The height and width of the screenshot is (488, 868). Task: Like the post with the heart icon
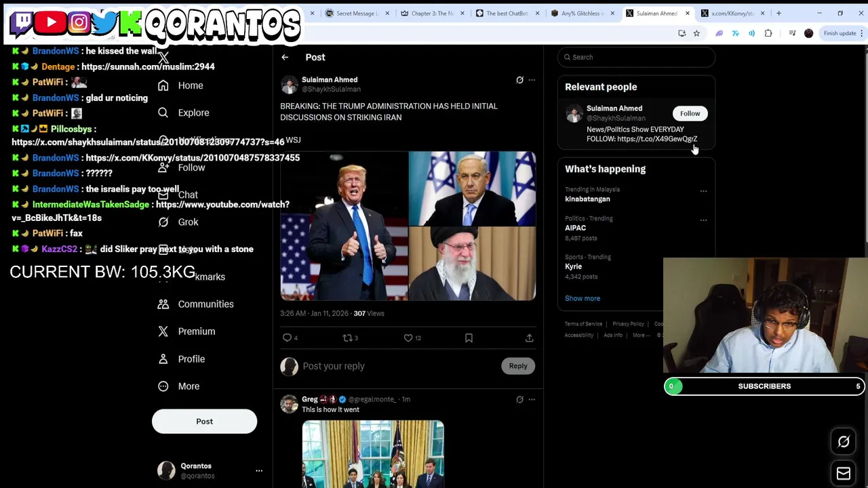(x=412, y=338)
